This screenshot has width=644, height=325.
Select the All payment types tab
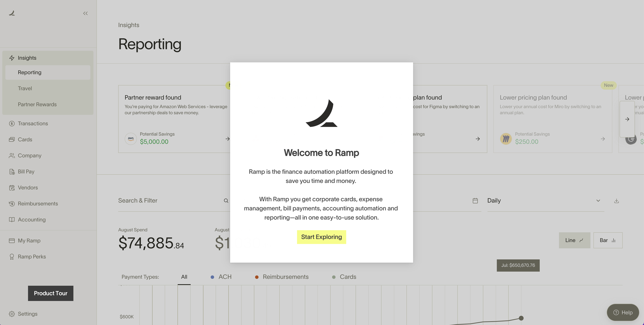184,277
